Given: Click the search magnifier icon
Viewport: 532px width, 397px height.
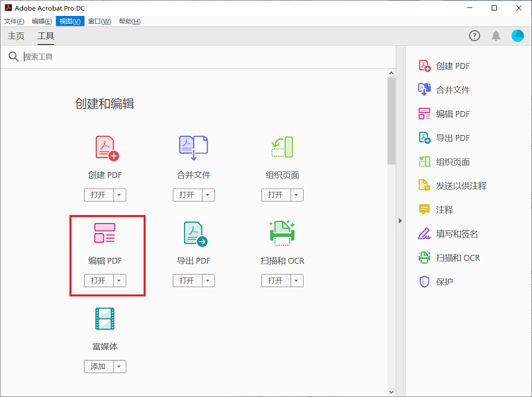Looking at the screenshot, I should 13,56.
